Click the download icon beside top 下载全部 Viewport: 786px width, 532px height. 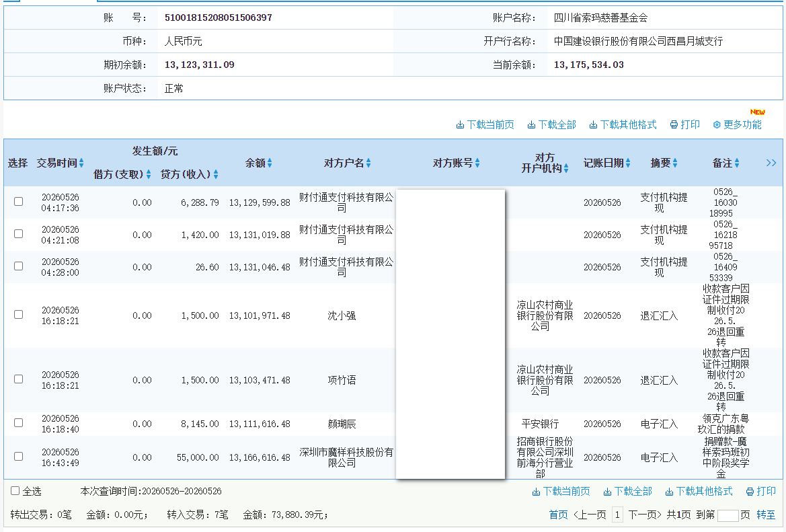(x=531, y=125)
